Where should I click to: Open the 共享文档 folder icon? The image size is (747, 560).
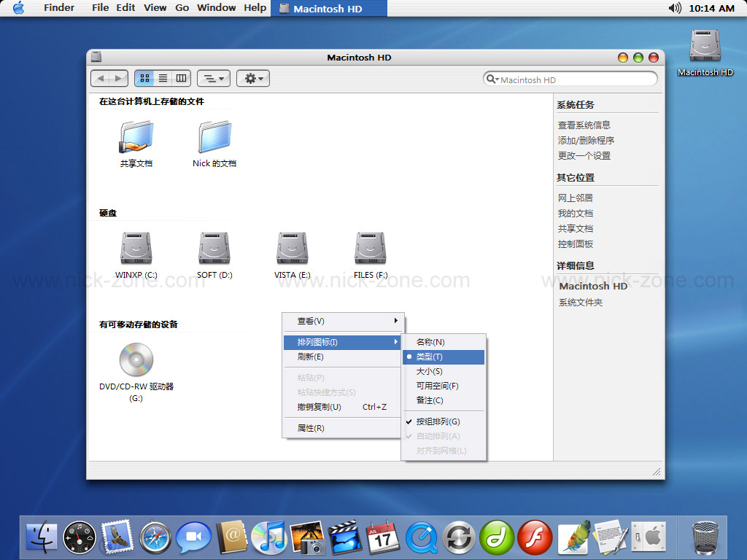pyautogui.click(x=136, y=136)
